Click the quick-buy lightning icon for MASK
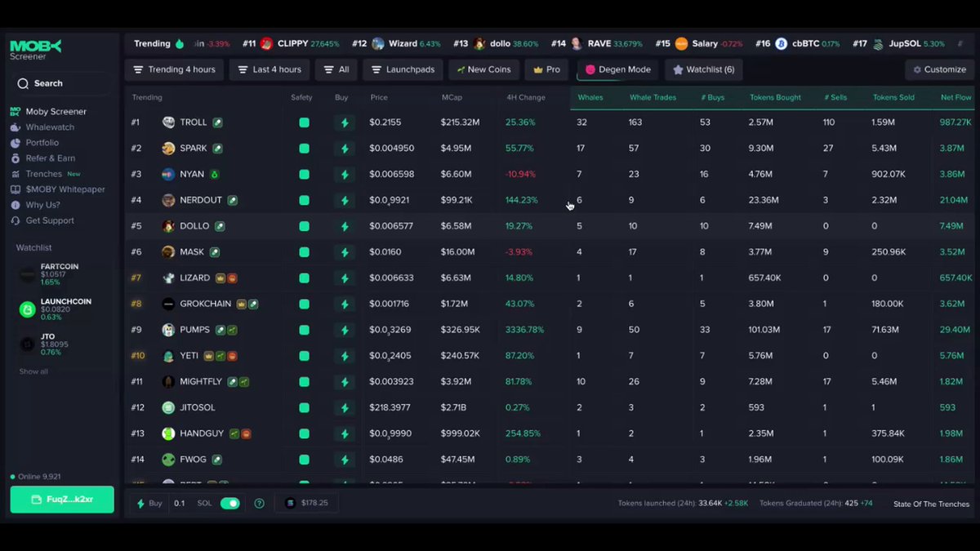The width and height of the screenshot is (980, 551). pos(345,252)
